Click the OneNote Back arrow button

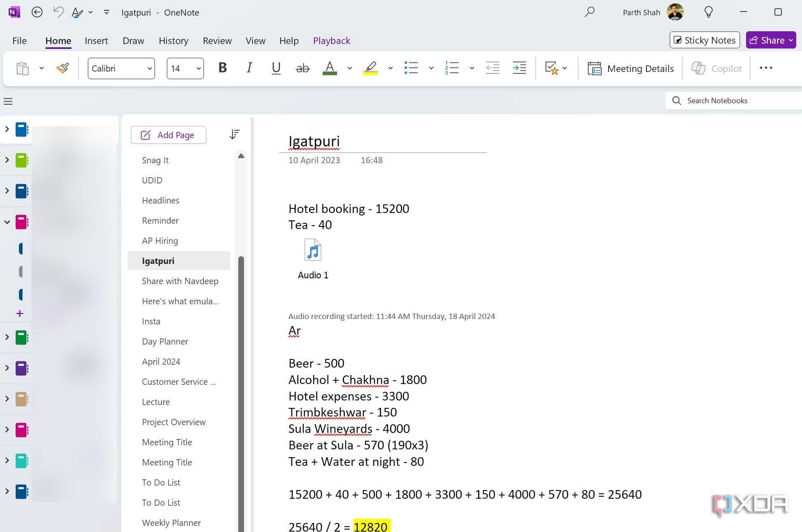click(37, 12)
